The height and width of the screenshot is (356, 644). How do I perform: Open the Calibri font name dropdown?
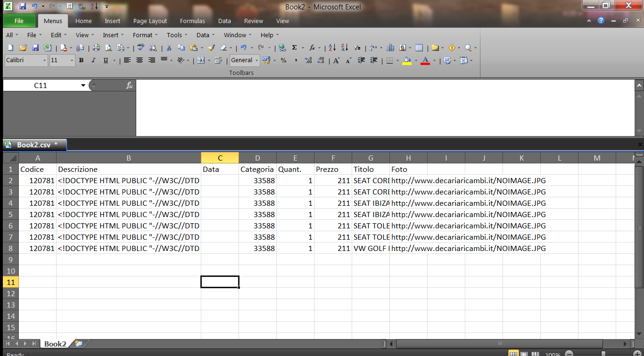coord(45,60)
